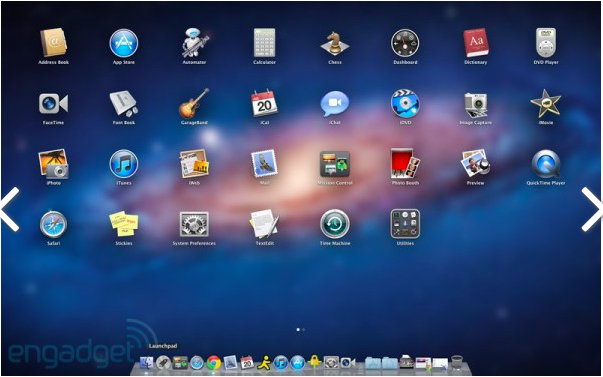This screenshot has width=603, height=377.
Task: Launch the TextEdit app
Action: (x=264, y=224)
